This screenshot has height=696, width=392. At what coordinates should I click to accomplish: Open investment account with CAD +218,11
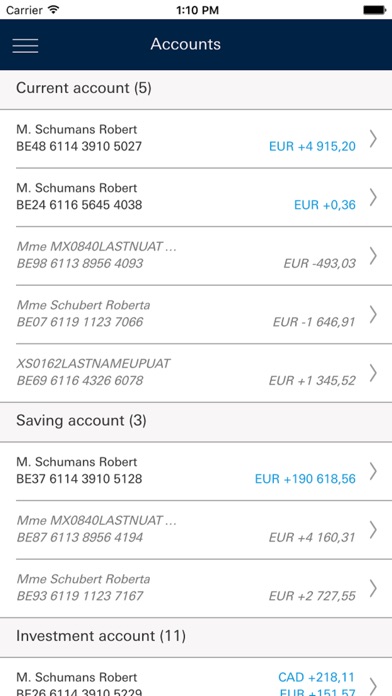[196, 677]
